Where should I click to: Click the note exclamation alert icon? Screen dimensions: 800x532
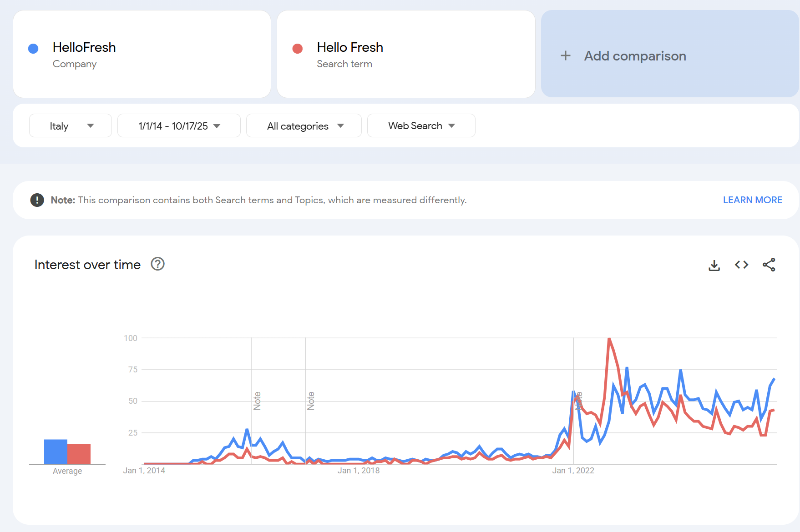pyautogui.click(x=37, y=200)
